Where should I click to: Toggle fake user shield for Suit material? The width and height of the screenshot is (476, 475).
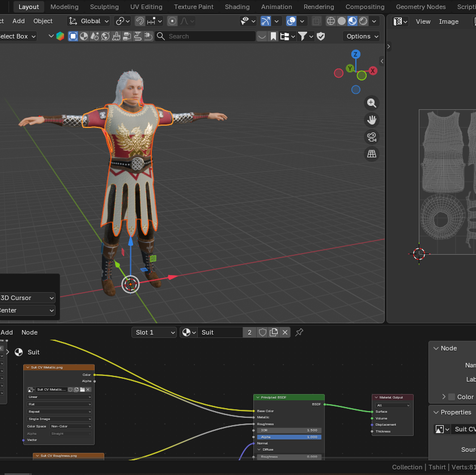(x=262, y=332)
